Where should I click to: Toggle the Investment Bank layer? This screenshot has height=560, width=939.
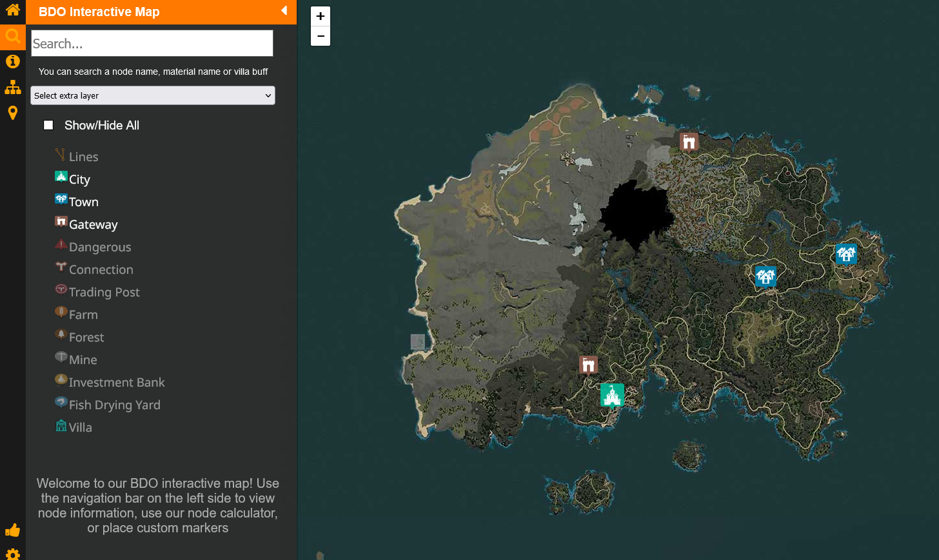point(110,382)
